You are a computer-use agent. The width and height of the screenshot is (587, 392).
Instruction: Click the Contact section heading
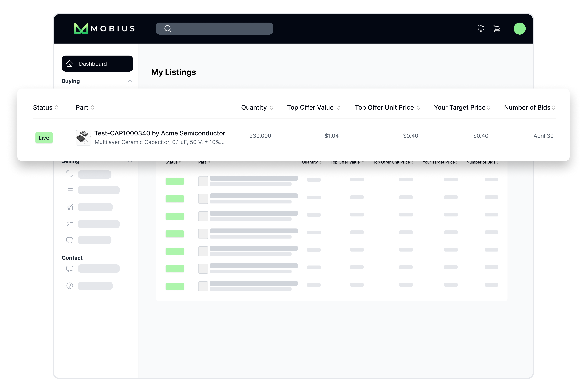tap(72, 258)
